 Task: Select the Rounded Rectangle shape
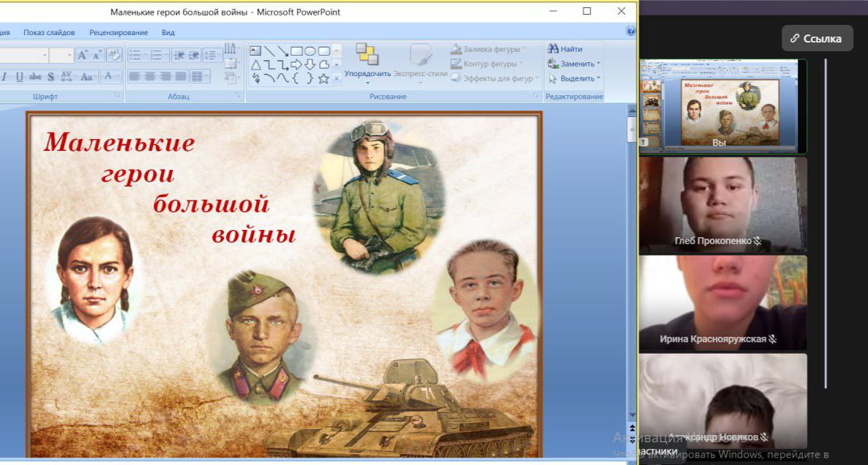click(323, 51)
